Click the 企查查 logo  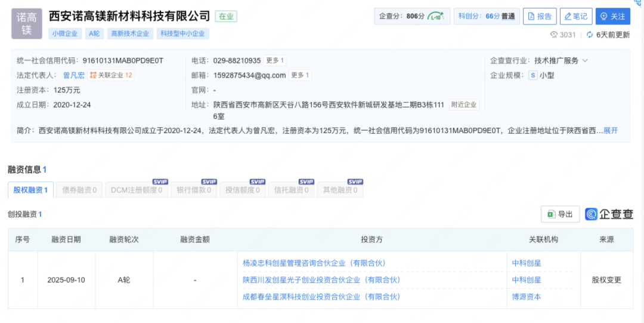[609, 214]
